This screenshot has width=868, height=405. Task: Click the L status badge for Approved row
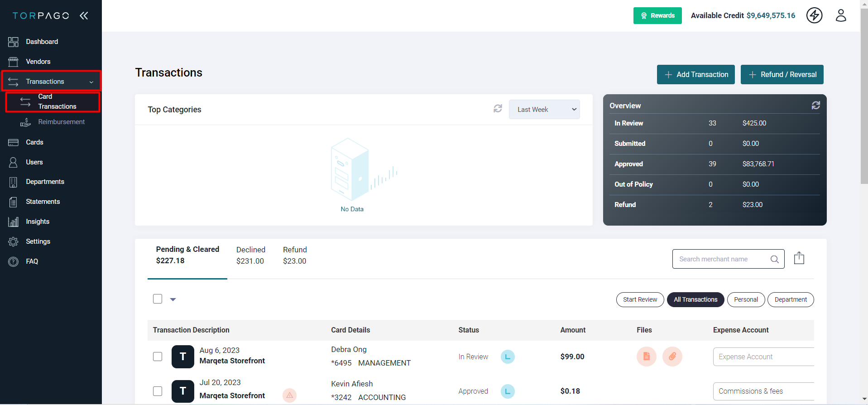[x=508, y=391]
